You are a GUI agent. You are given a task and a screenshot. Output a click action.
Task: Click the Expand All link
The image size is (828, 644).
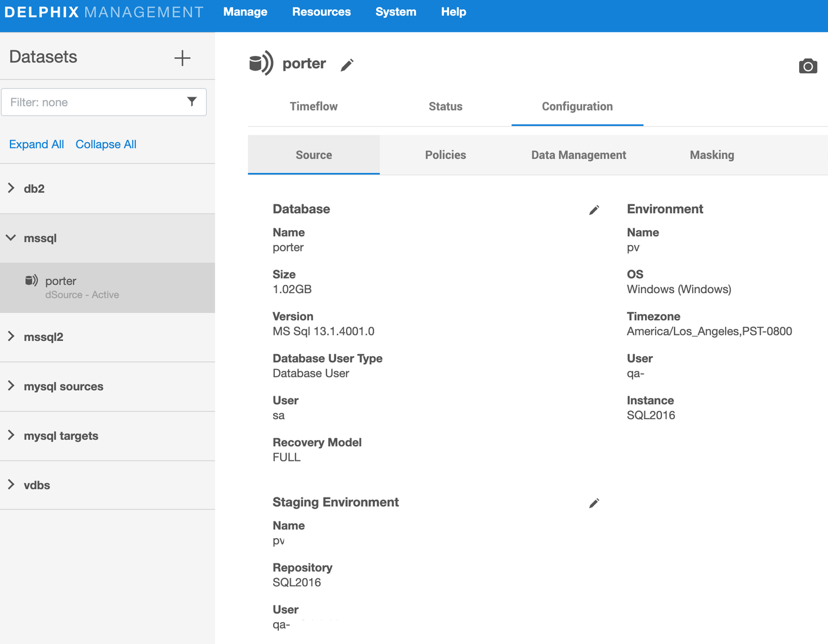36,144
